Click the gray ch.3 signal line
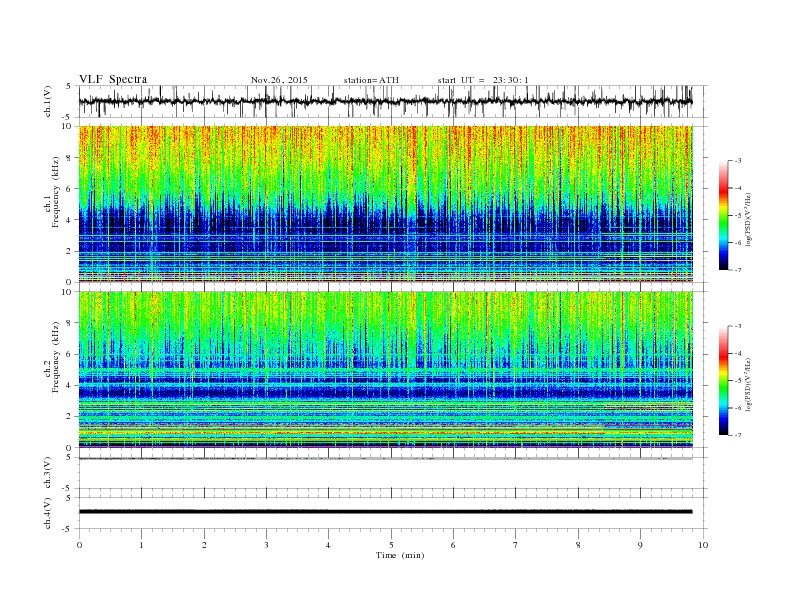 (x=385, y=458)
